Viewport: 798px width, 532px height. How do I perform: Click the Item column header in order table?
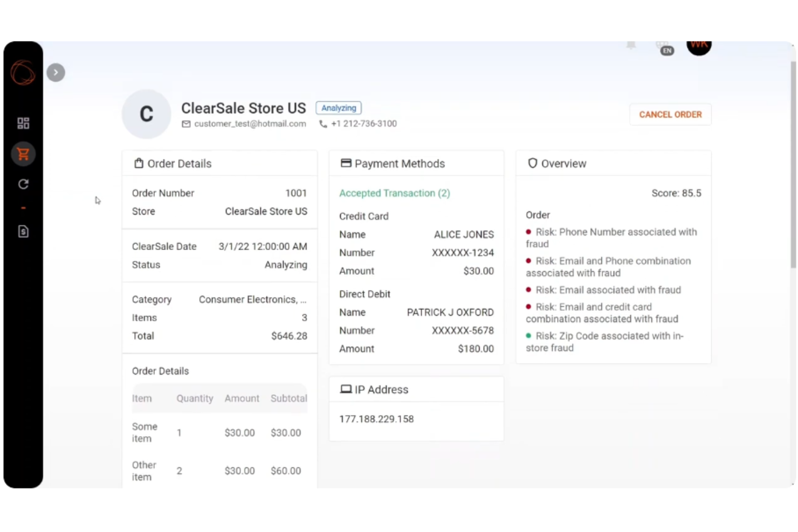(x=142, y=398)
